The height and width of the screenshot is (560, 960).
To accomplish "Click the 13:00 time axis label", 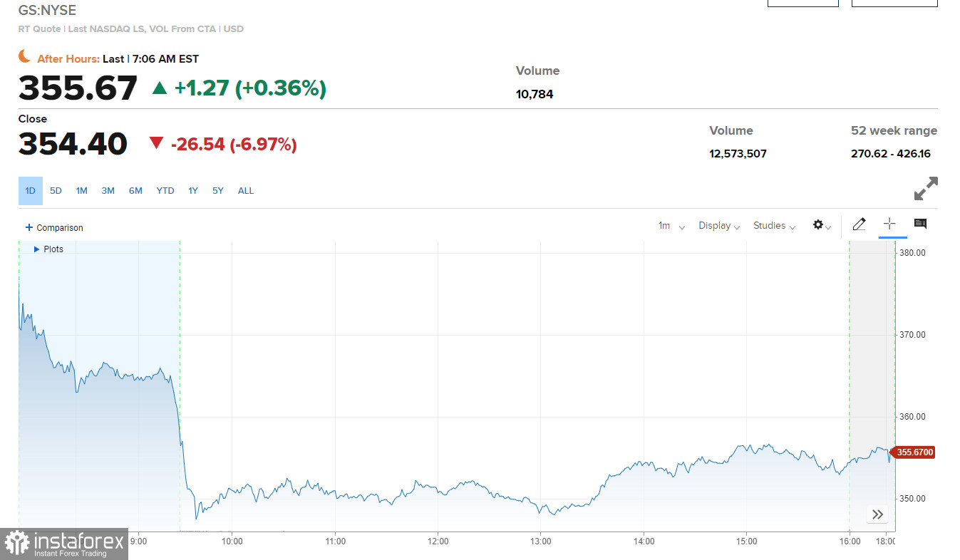I will click(x=541, y=541).
